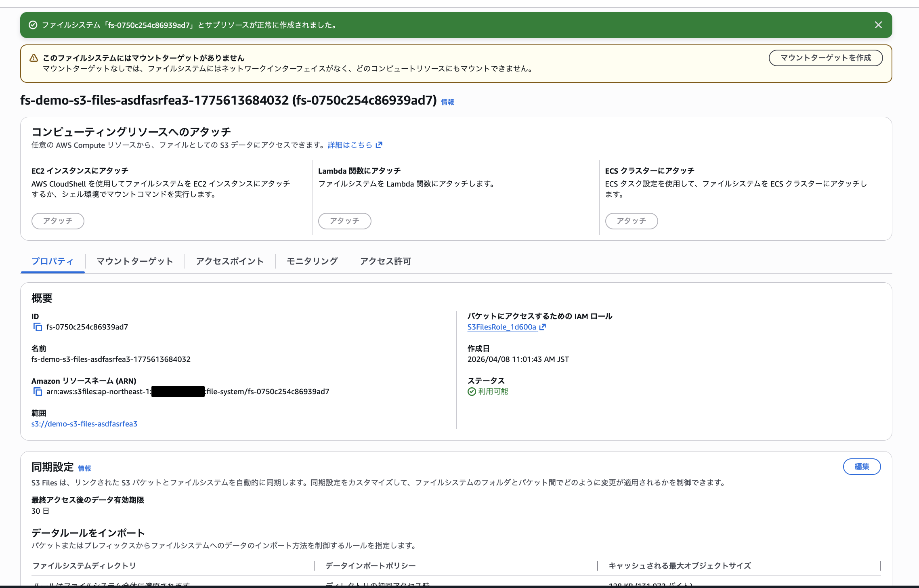919x588 pixels.
Task: Open the 詳細はこちら documentation link
Action: click(x=349, y=145)
